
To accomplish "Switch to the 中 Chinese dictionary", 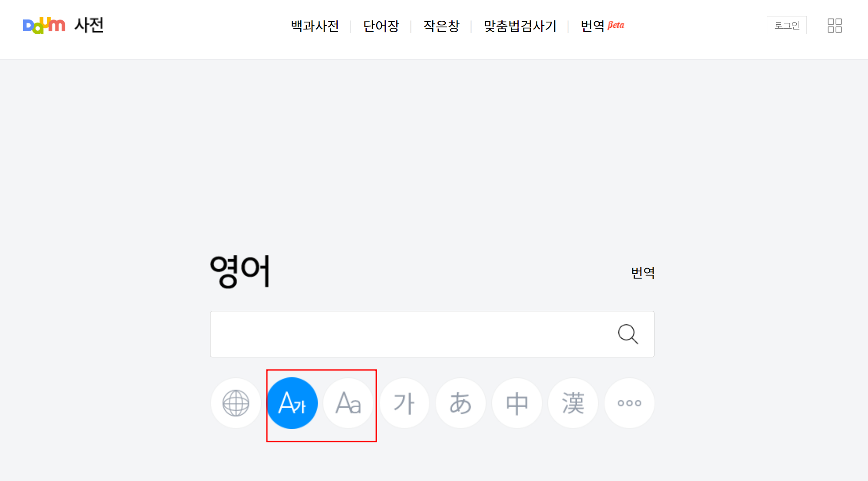I will (516, 403).
